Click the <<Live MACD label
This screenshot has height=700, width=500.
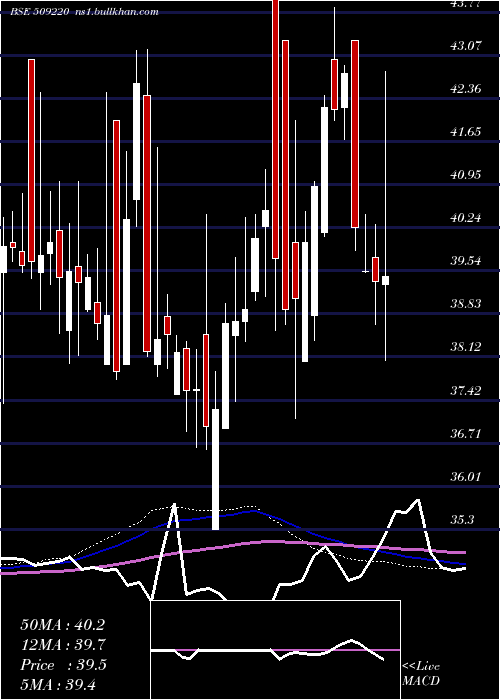(x=421, y=673)
